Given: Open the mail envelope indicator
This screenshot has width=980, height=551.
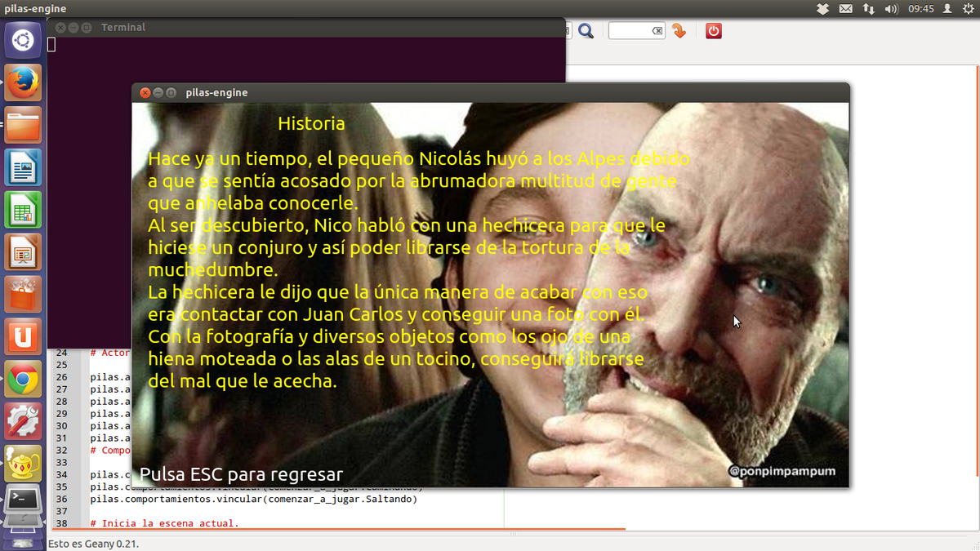Looking at the screenshot, I should pyautogui.click(x=845, y=9).
